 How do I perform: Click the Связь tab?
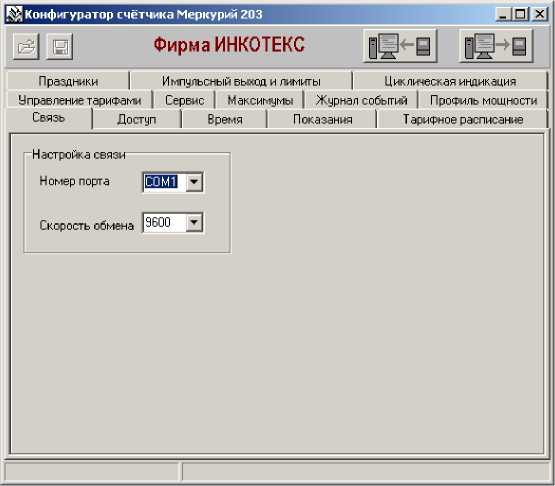click(48, 118)
